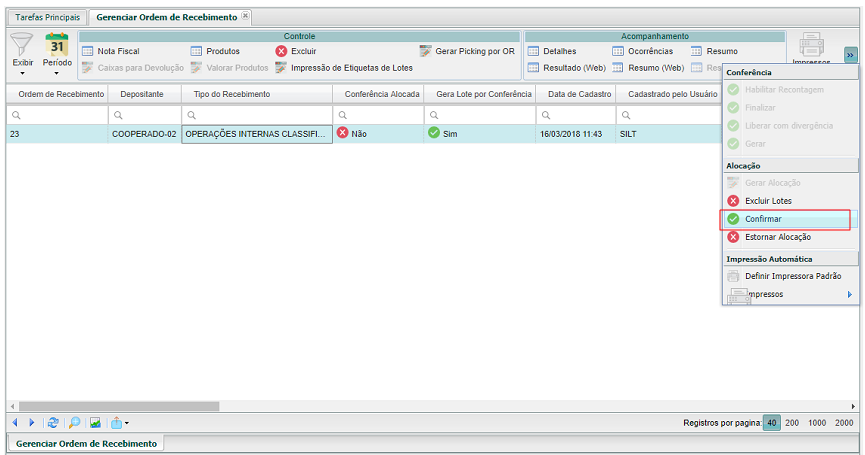865x455 pixels.
Task: Click the OPERAÇÕES INTERNAS CLASSIFI... cell
Action: tap(257, 134)
